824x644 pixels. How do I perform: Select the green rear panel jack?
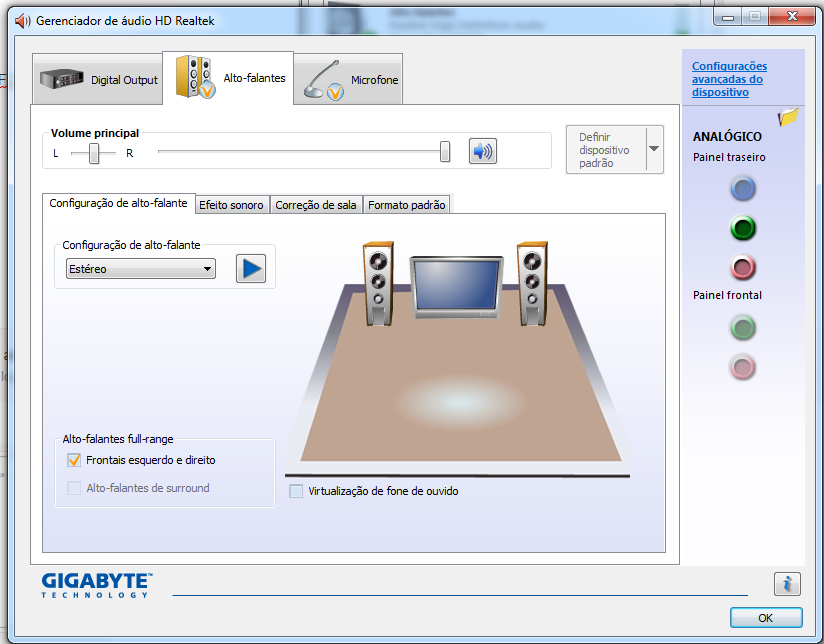coord(743,228)
